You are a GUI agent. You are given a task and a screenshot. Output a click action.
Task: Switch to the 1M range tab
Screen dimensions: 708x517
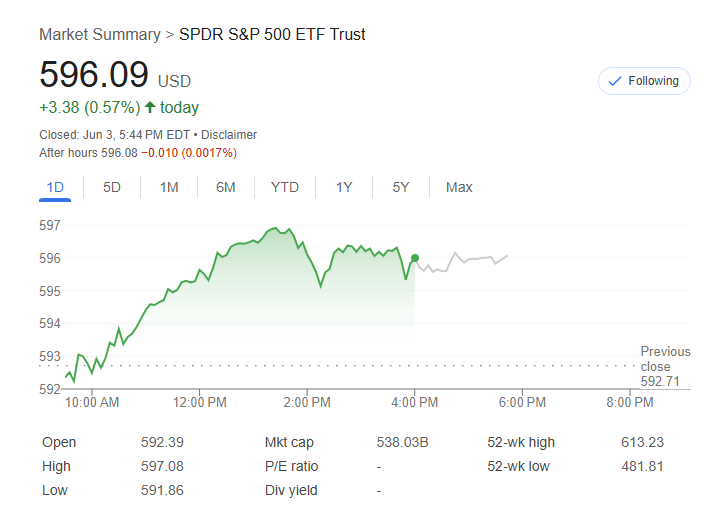point(169,187)
